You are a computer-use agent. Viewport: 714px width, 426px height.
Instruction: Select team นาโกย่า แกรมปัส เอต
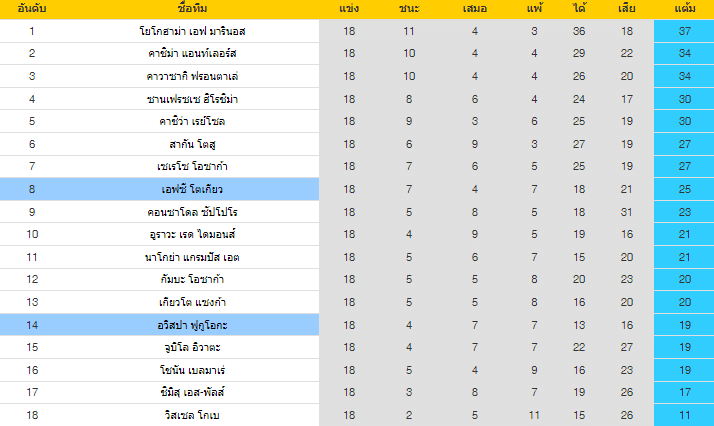(x=192, y=257)
